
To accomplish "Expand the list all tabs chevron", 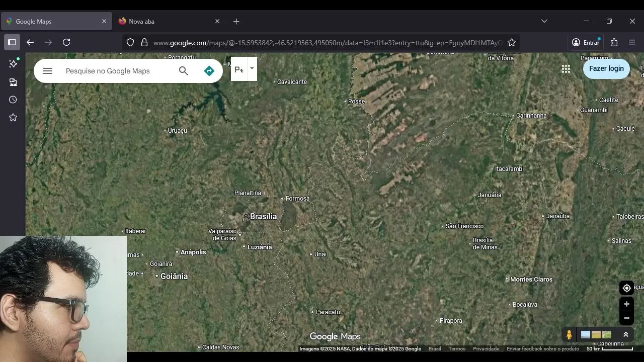I will (x=544, y=21).
